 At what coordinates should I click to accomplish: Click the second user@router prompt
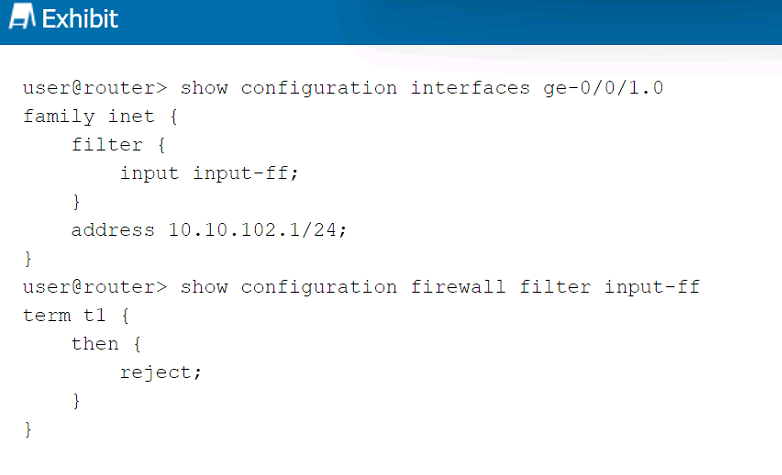point(95,287)
